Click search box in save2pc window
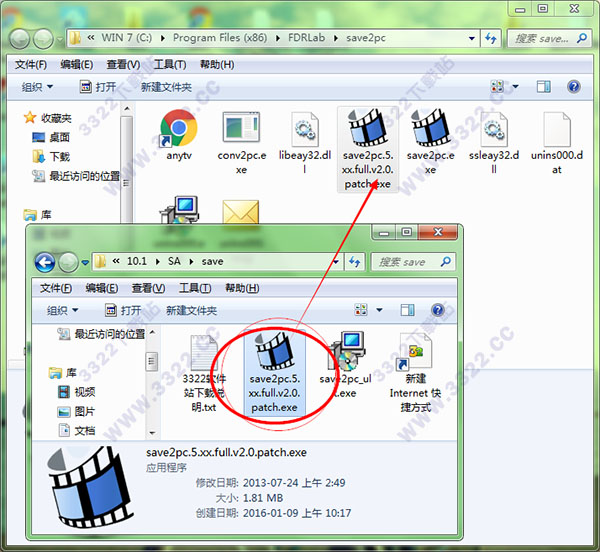This screenshot has height=552, width=600. tap(549, 38)
